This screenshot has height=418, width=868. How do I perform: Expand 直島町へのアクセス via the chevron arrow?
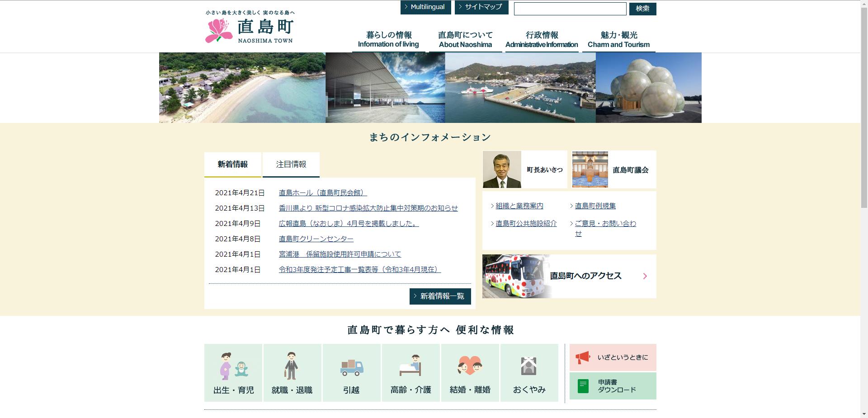[645, 276]
